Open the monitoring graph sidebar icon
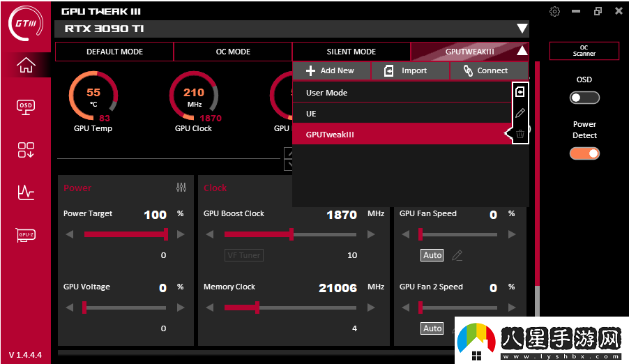The width and height of the screenshot is (629, 364). pyautogui.click(x=26, y=192)
